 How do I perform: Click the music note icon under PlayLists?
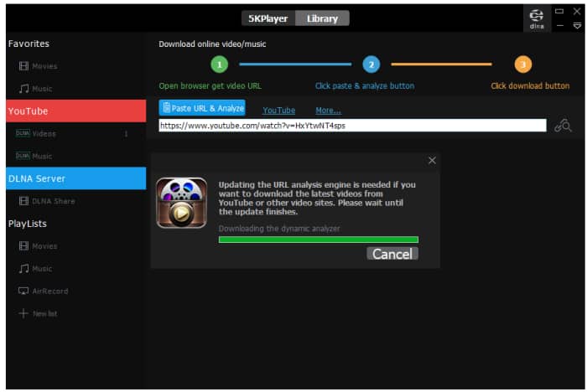(x=23, y=269)
